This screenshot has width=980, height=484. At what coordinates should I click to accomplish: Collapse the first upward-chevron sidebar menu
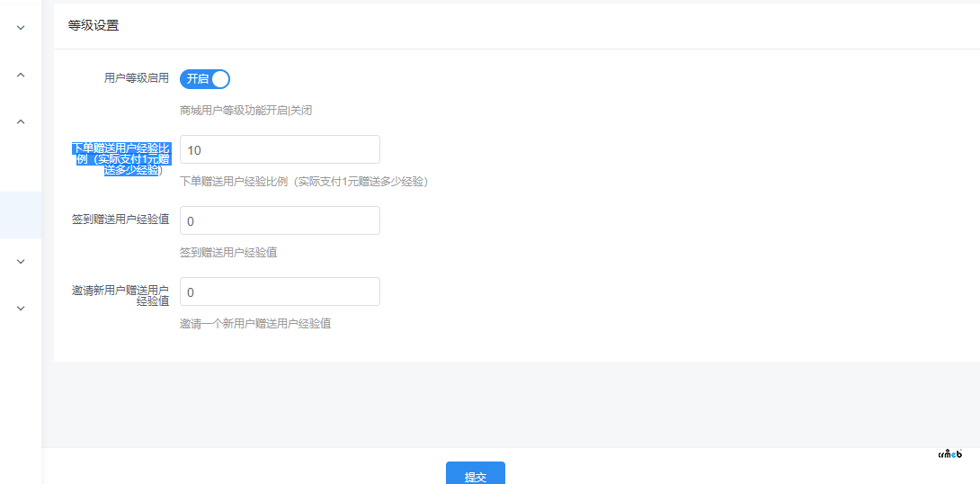[21, 75]
